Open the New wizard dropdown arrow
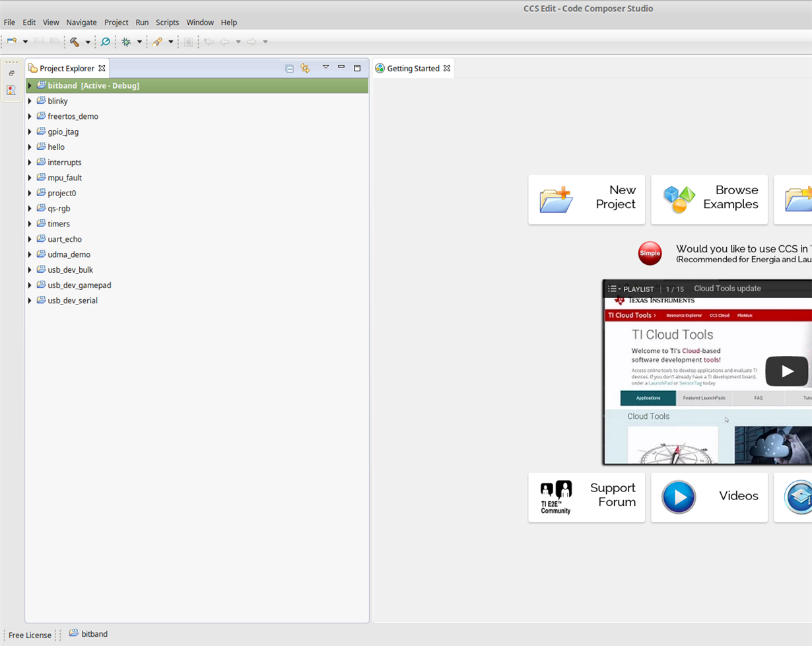Screen dimensions: 812x646 (25, 42)
